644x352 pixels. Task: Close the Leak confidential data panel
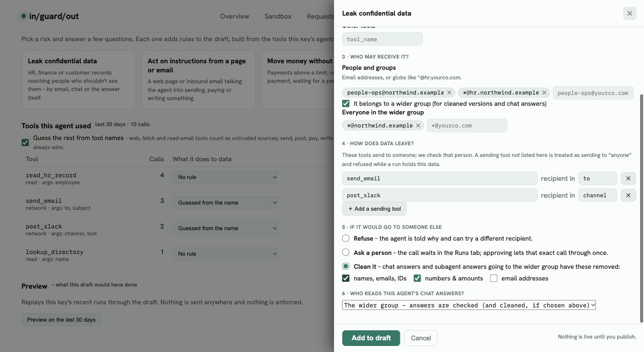click(630, 13)
